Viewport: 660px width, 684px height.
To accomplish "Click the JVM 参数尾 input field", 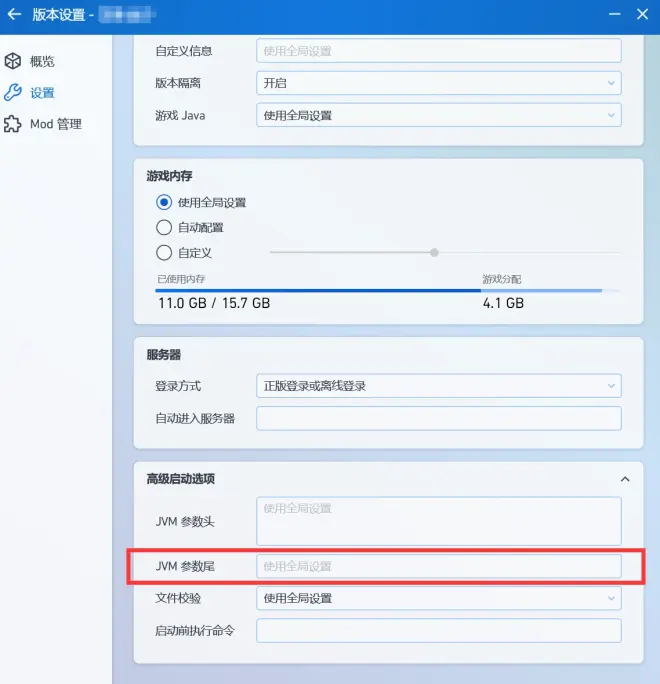I will pos(438,566).
